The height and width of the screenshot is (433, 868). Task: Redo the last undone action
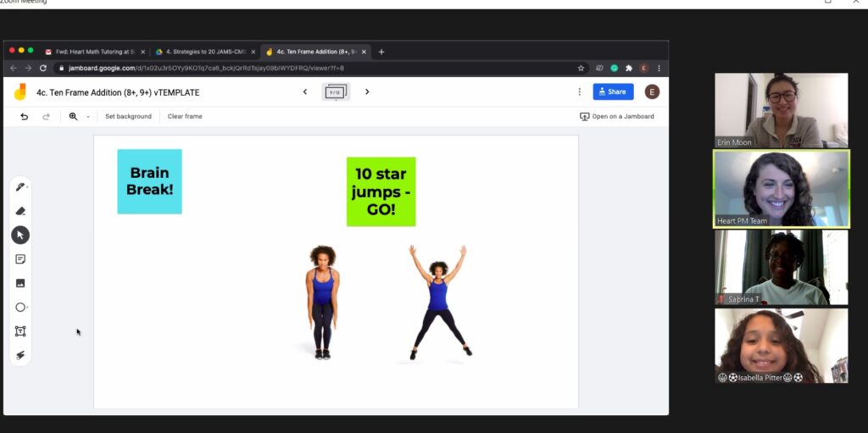[47, 116]
